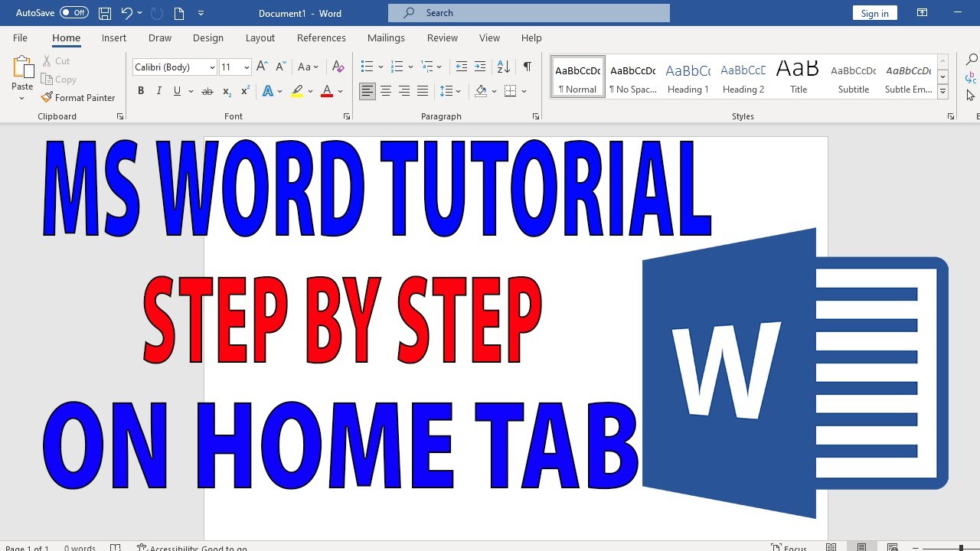Apply subscript formatting
Image resolution: width=980 pixels, height=551 pixels.
click(227, 91)
